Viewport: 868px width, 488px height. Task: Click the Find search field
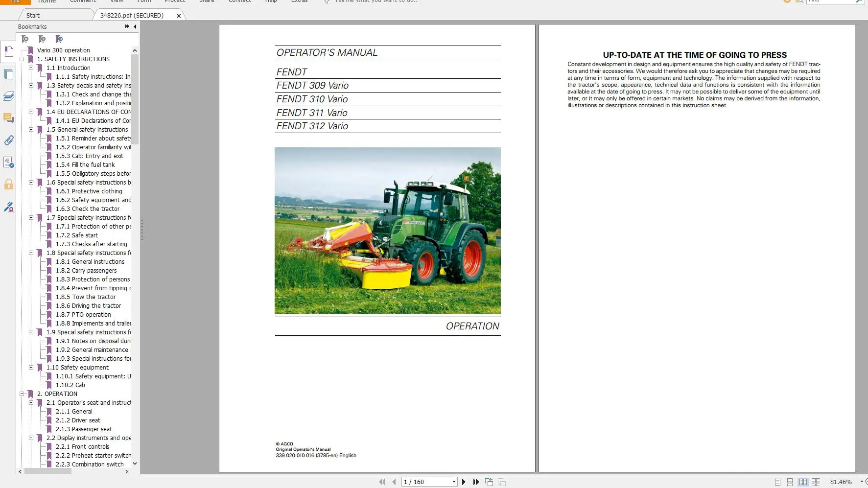point(832,1)
